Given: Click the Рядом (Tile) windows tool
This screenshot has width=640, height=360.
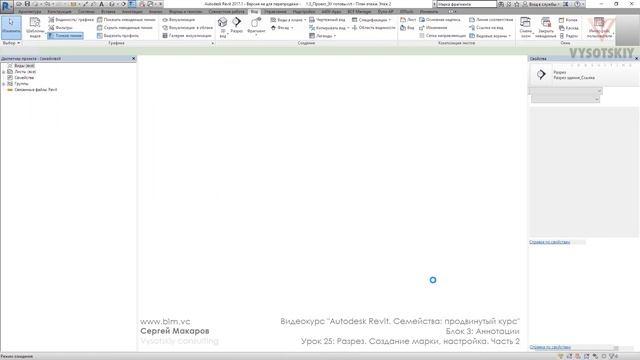Looking at the screenshot, I should point(568,36).
